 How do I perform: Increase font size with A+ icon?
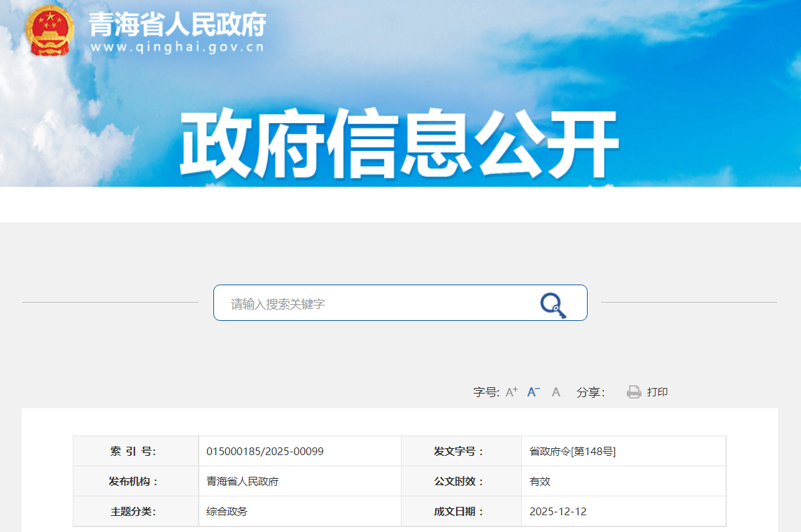(x=511, y=392)
